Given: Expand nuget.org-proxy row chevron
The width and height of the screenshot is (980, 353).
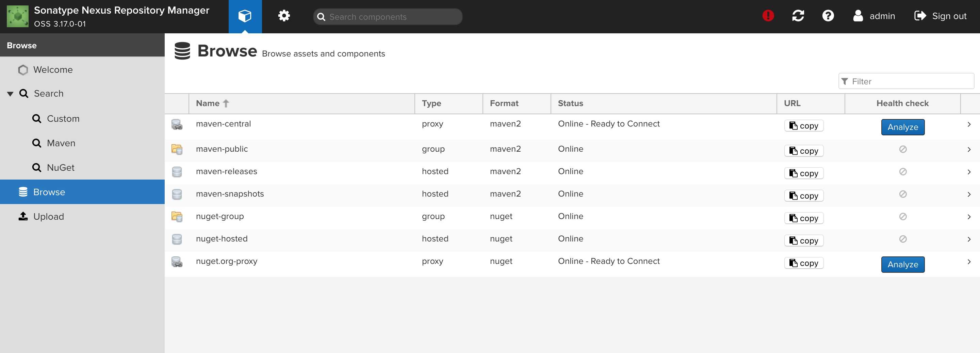Looking at the screenshot, I should [x=969, y=262].
